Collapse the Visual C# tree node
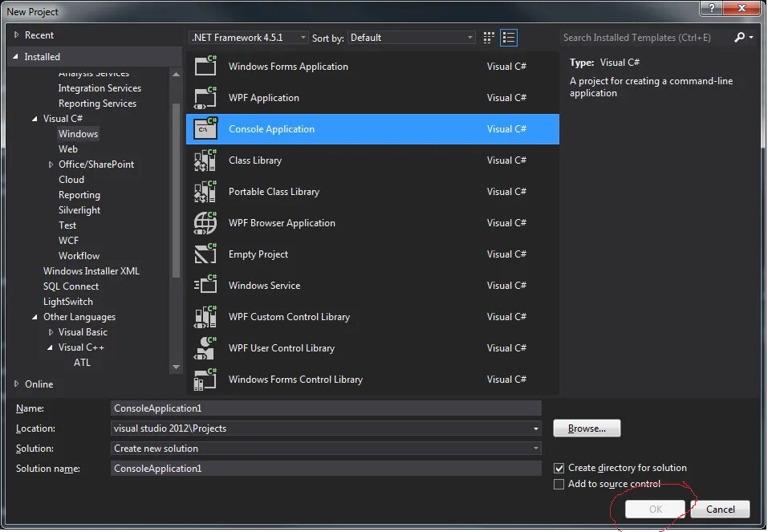Screen dimensions: 768x532 [x=35, y=119]
